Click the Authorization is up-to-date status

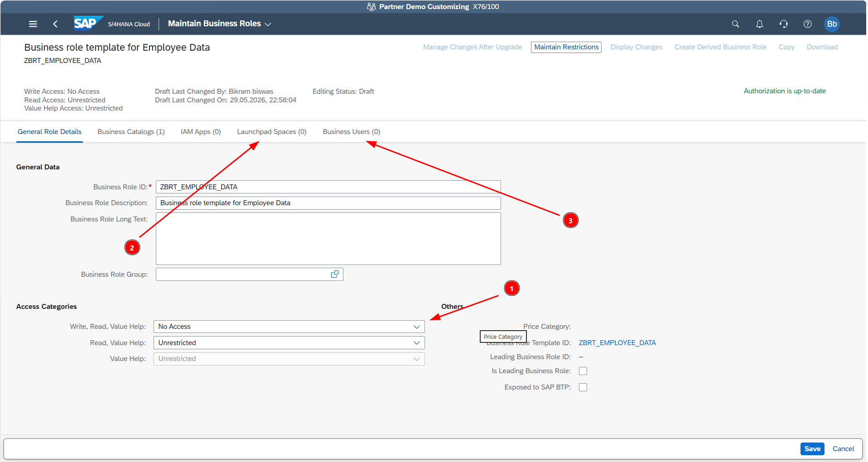(x=785, y=91)
